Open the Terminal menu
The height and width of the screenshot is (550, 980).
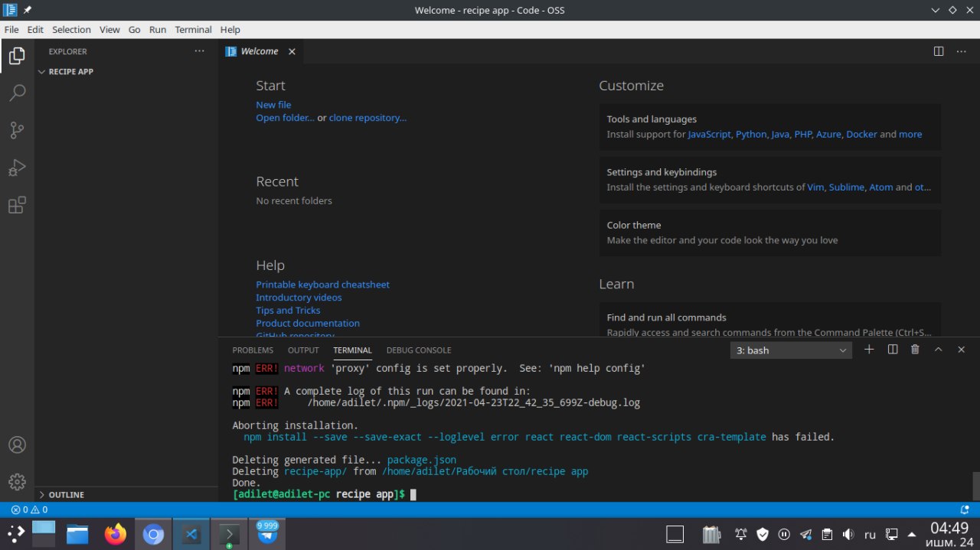pyautogui.click(x=193, y=29)
